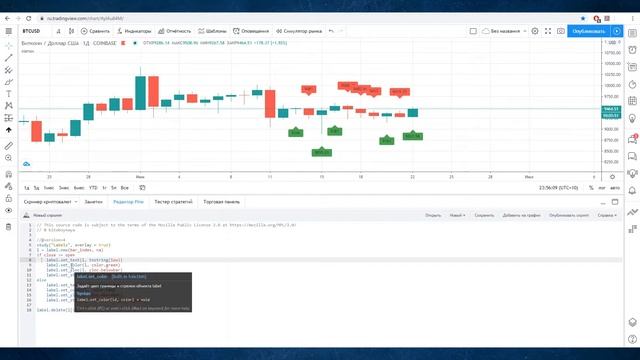
Task: Take a chart snapshot with camera icon
Action: (x=561, y=31)
